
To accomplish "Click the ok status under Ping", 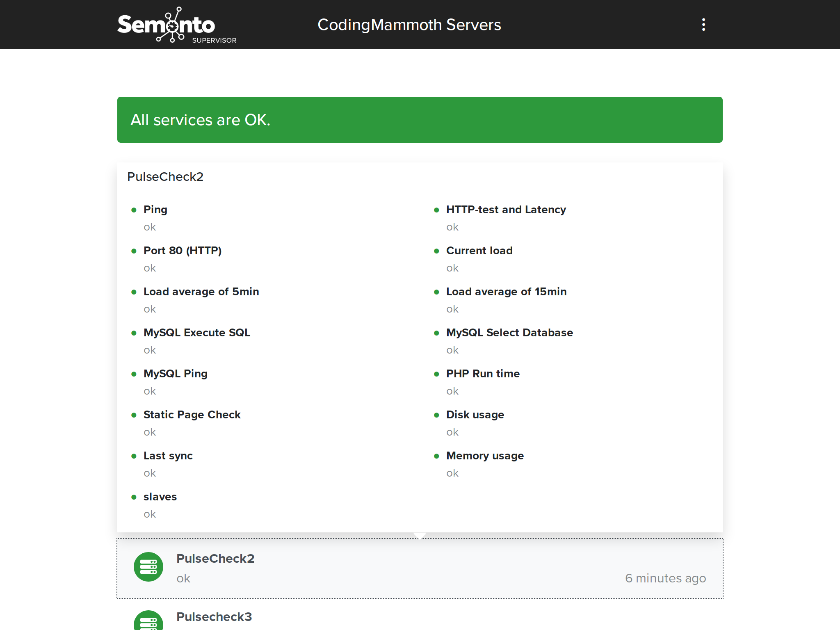I will (150, 227).
